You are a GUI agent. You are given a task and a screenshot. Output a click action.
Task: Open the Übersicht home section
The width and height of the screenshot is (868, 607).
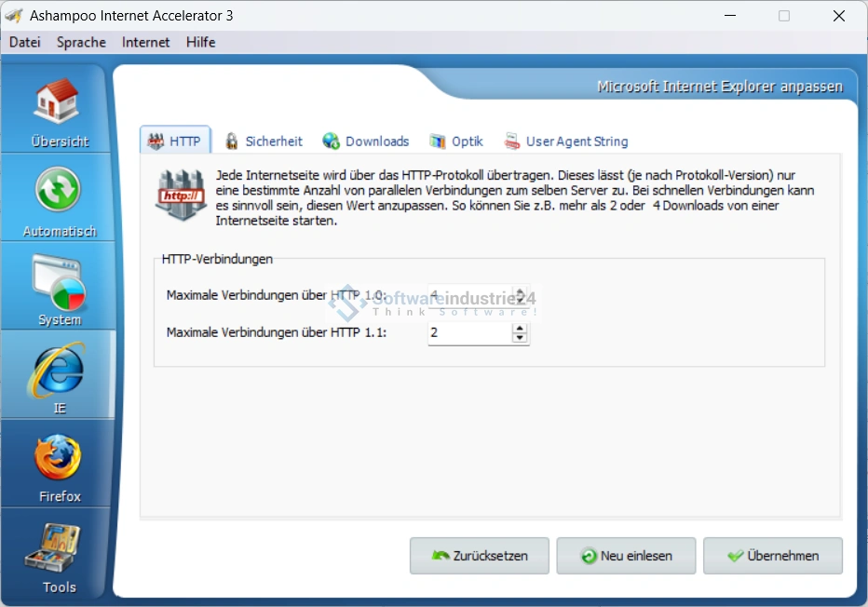pos(59,111)
